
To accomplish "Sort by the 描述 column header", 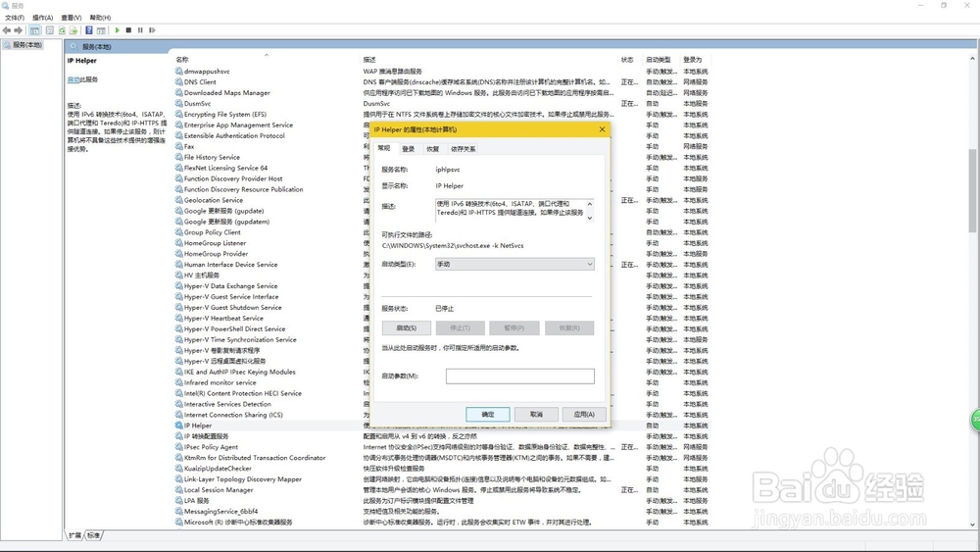I will click(369, 60).
